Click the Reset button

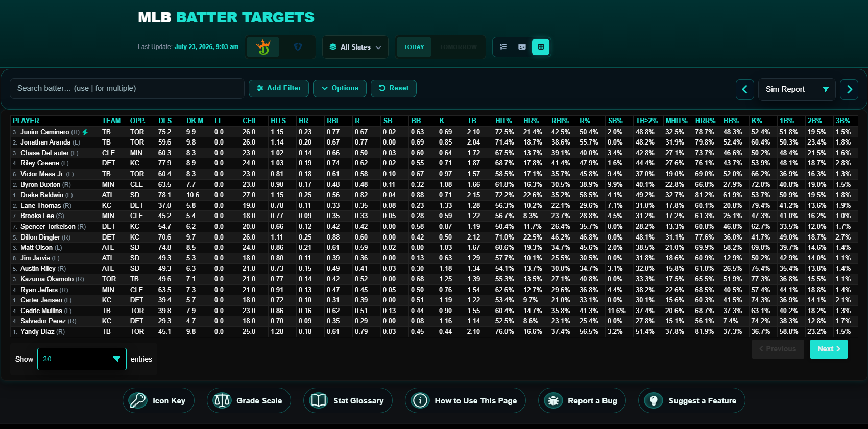(394, 88)
